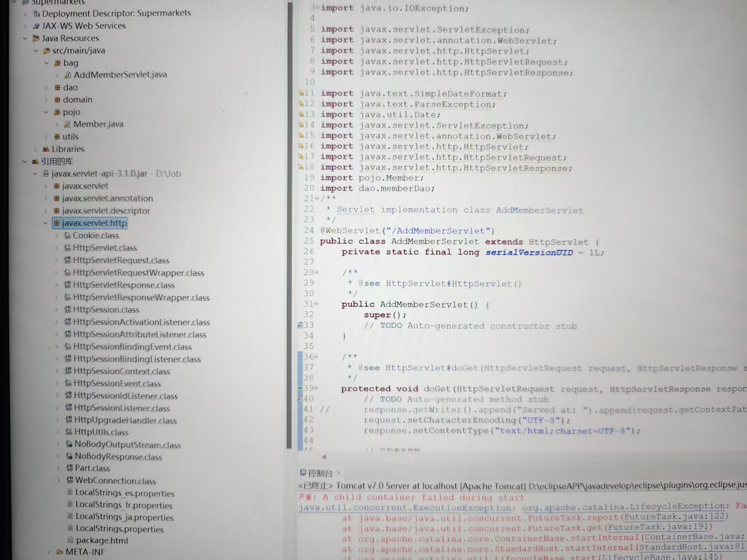This screenshot has width=747, height=560.
Task: Collapse the bag package
Action: [46, 63]
